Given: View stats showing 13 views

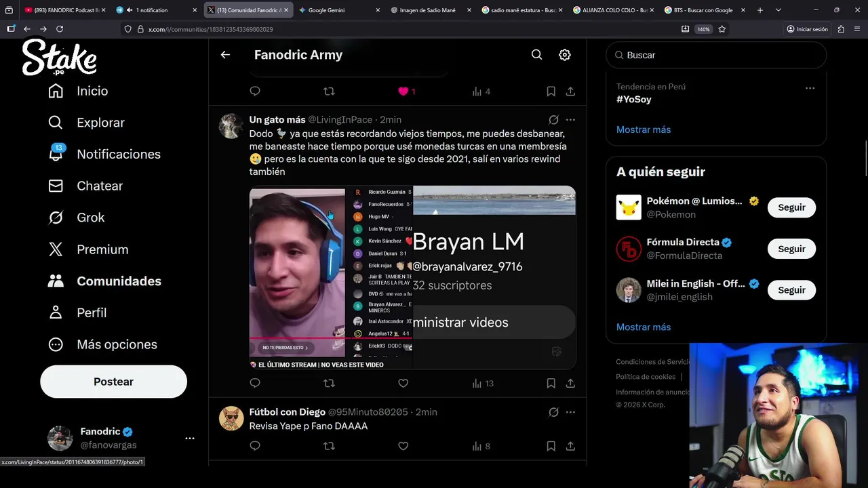Looking at the screenshot, I should pyautogui.click(x=483, y=383).
